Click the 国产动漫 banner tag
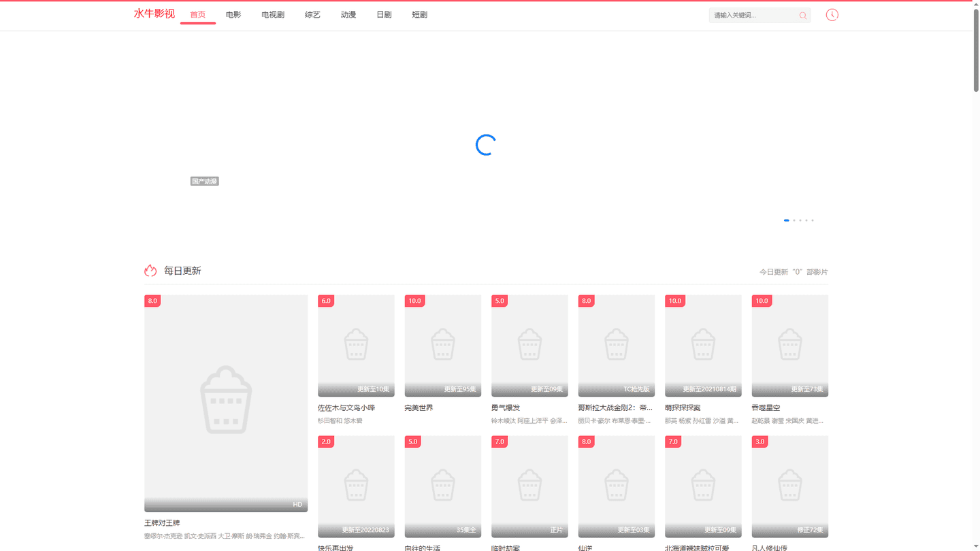 click(x=204, y=182)
